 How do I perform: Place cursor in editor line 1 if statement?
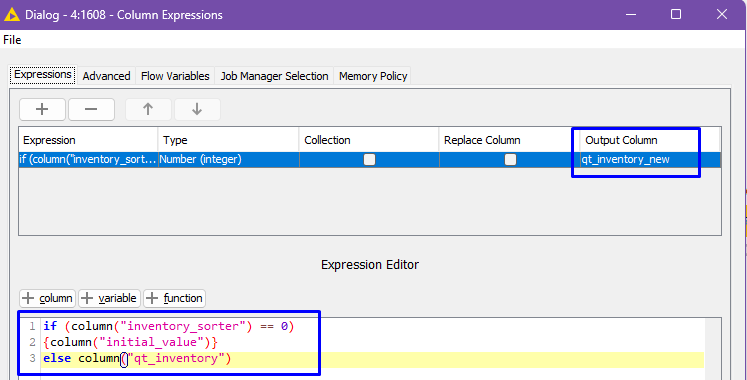pyautogui.click(x=169, y=327)
